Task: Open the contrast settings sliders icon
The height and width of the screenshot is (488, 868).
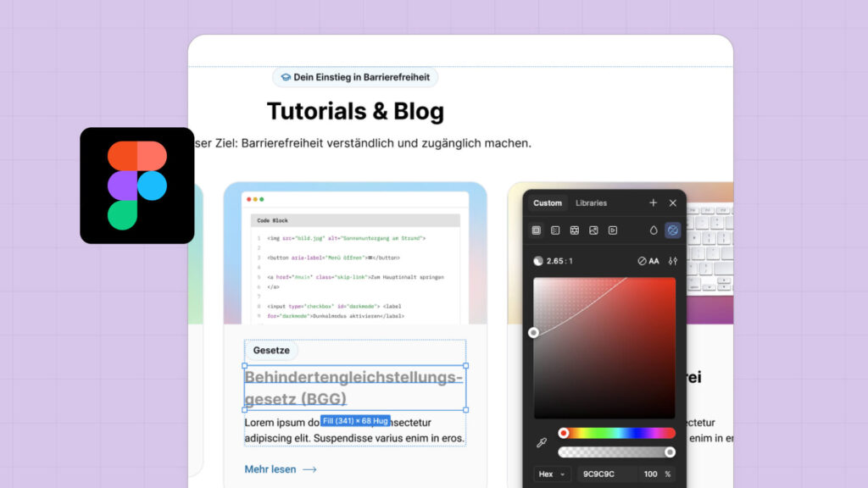Action: click(x=673, y=261)
